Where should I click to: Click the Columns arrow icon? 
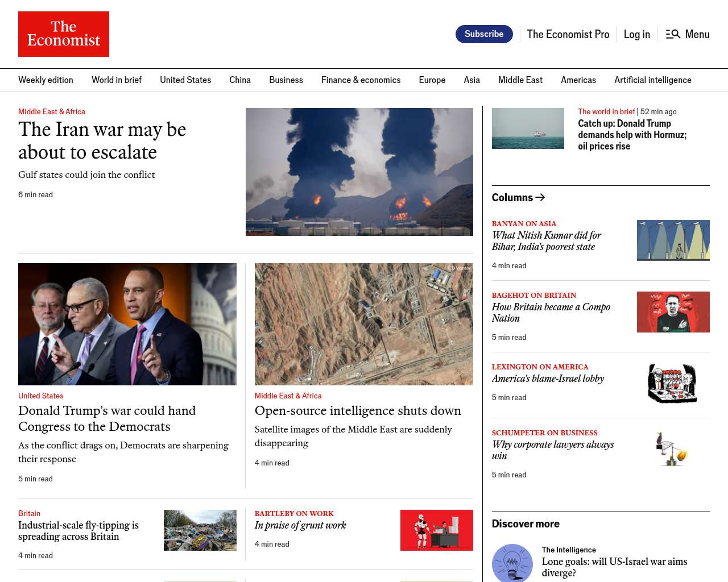pyautogui.click(x=540, y=197)
